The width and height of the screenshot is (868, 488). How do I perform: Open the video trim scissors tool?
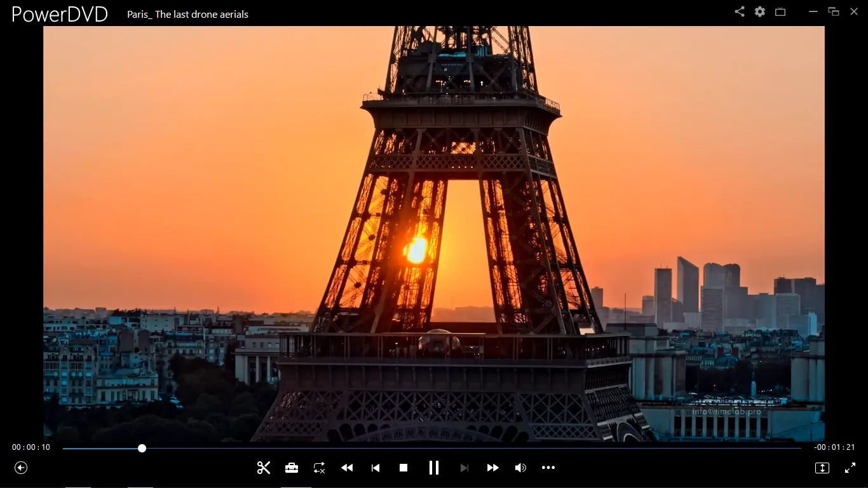click(264, 468)
